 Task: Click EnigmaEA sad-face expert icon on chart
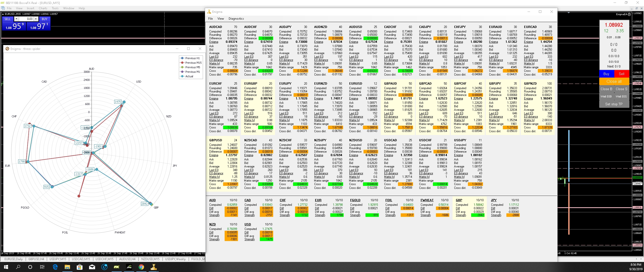629,14
